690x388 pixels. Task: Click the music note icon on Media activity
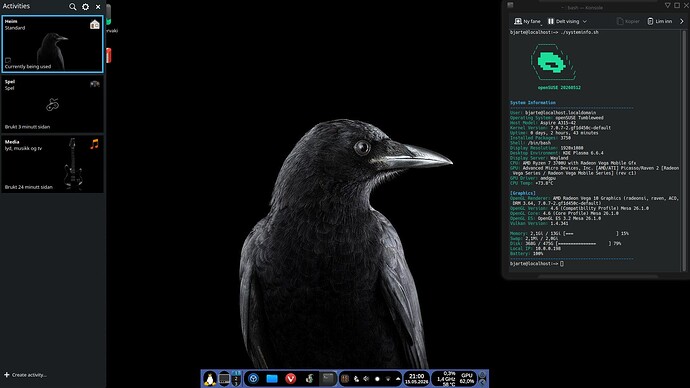[94, 144]
